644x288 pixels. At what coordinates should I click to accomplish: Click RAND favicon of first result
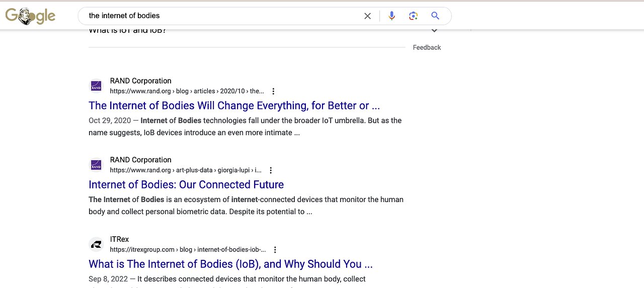(96, 86)
